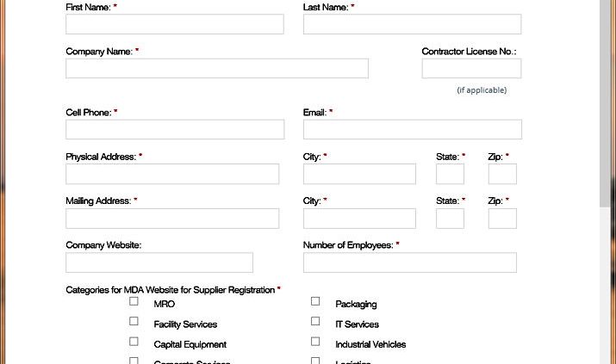Select the Number of Employees field
Viewport: 616px width, 364px height.
tap(409, 262)
